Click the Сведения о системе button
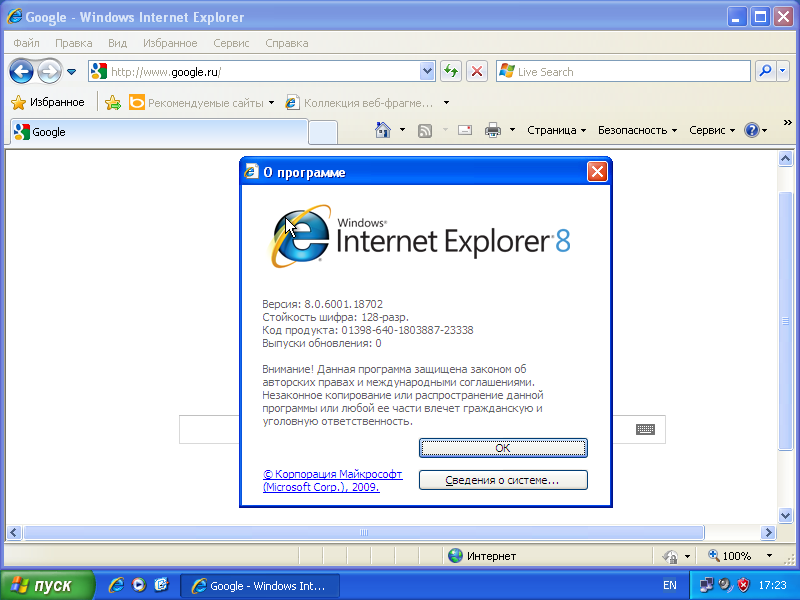800x600 pixels. tap(503, 480)
